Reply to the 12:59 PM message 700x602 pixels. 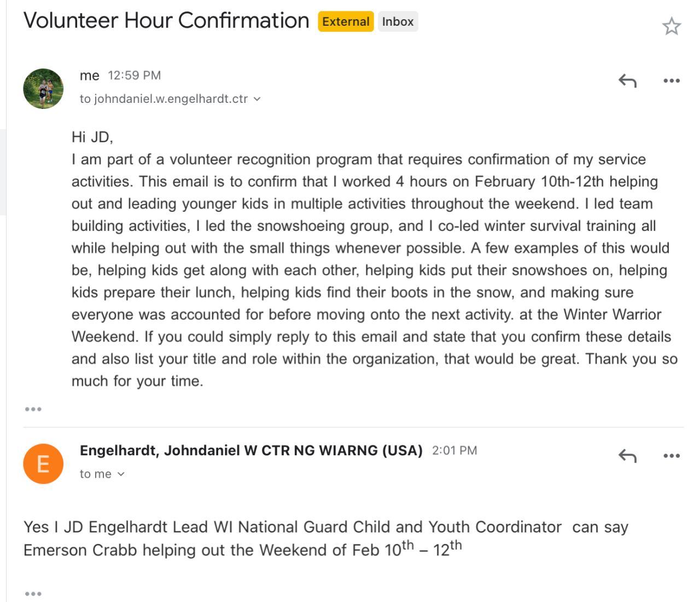pos(627,81)
